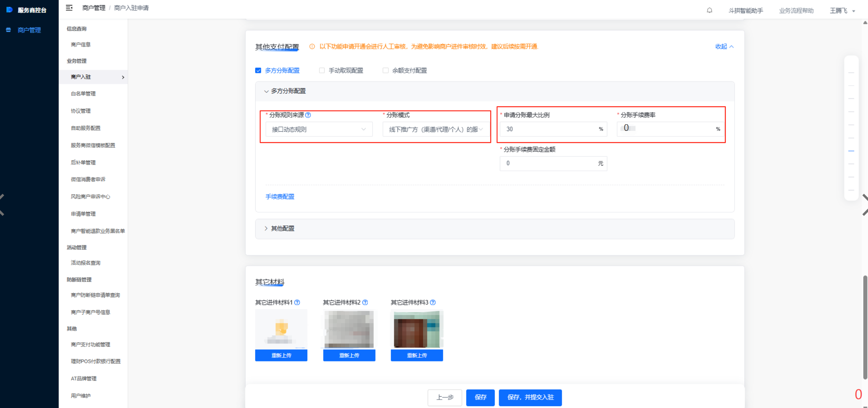Click the page vertical scrollbar thumb
The width and height of the screenshot is (868, 408).
pos(865,327)
